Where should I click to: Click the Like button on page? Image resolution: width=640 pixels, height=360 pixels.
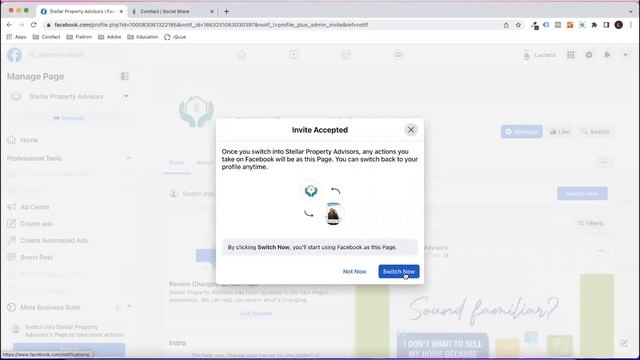click(559, 131)
